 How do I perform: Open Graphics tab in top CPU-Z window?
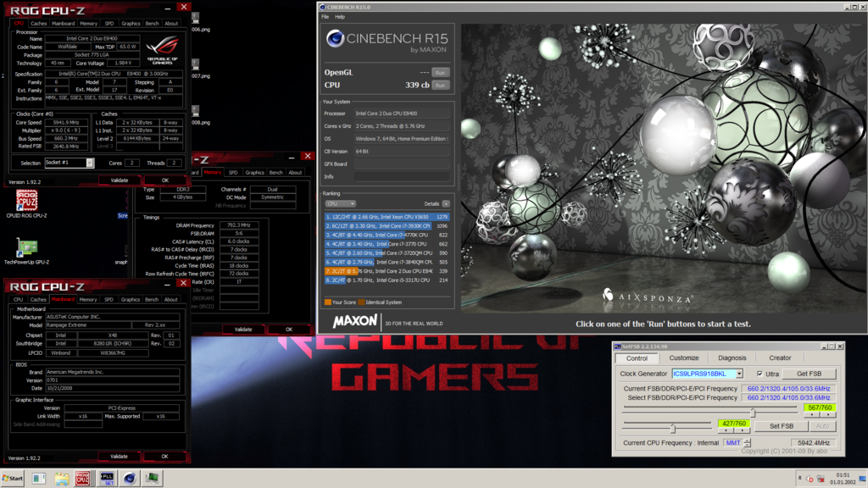click(x=131, y=24)
